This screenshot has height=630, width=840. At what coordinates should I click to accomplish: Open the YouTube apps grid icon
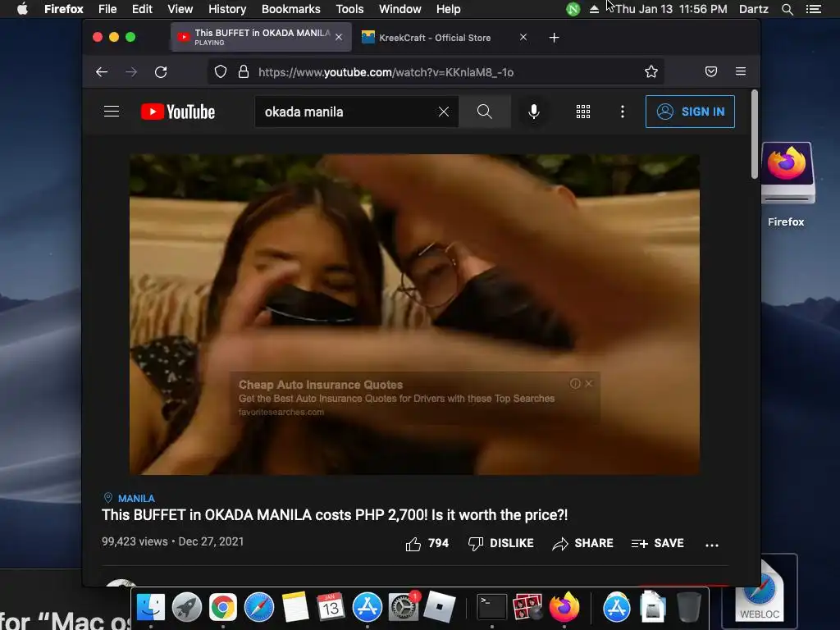click(583, 112)
